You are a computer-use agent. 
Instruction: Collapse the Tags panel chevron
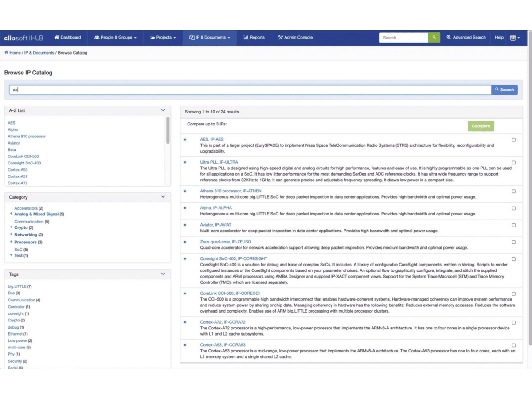[x=163, y=274]
